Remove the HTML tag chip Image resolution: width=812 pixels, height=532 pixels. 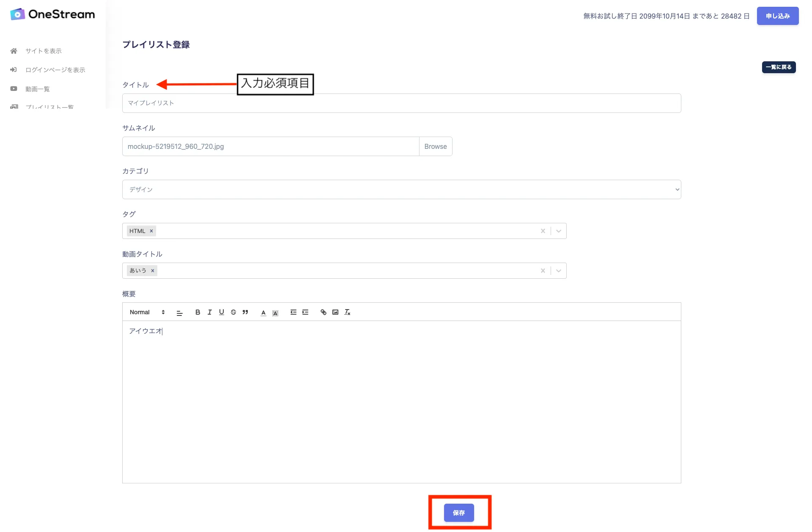[151, 231]
